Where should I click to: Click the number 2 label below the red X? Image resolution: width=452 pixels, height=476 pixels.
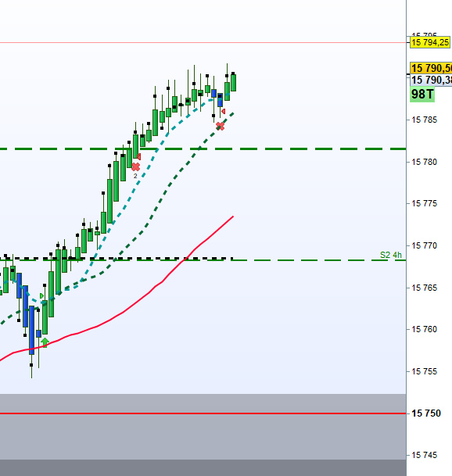[x=135, y=176]
